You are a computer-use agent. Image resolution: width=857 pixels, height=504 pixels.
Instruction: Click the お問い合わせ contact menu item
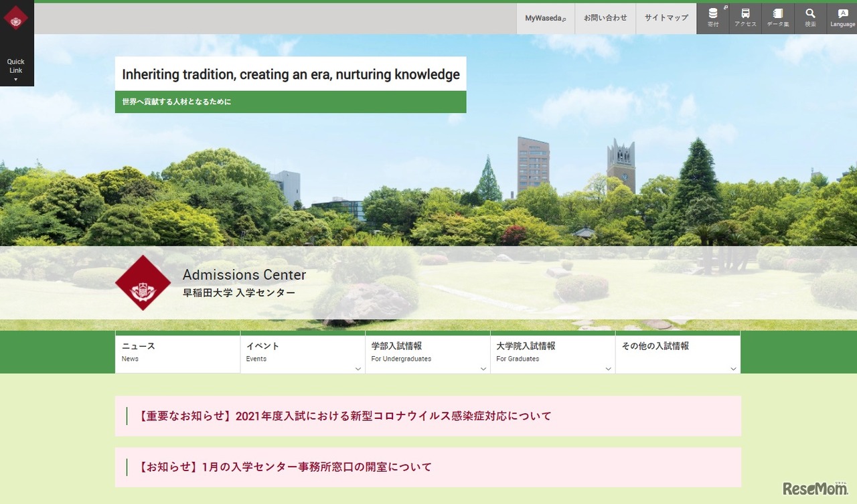[605, 18]
